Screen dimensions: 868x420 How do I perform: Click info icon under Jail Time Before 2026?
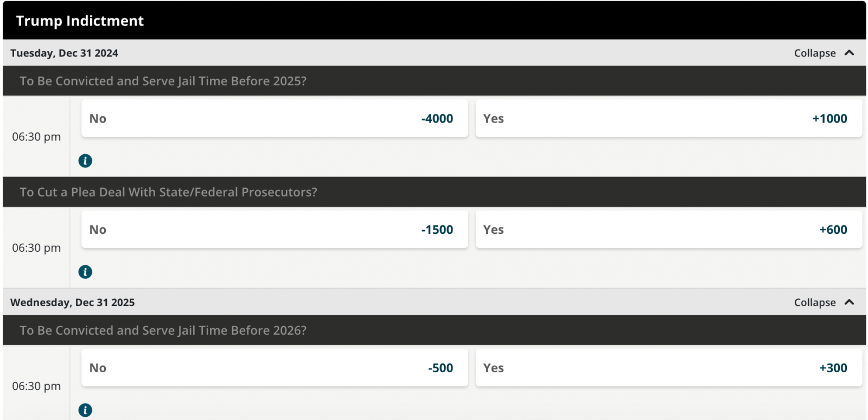click(x=85, y=410)
